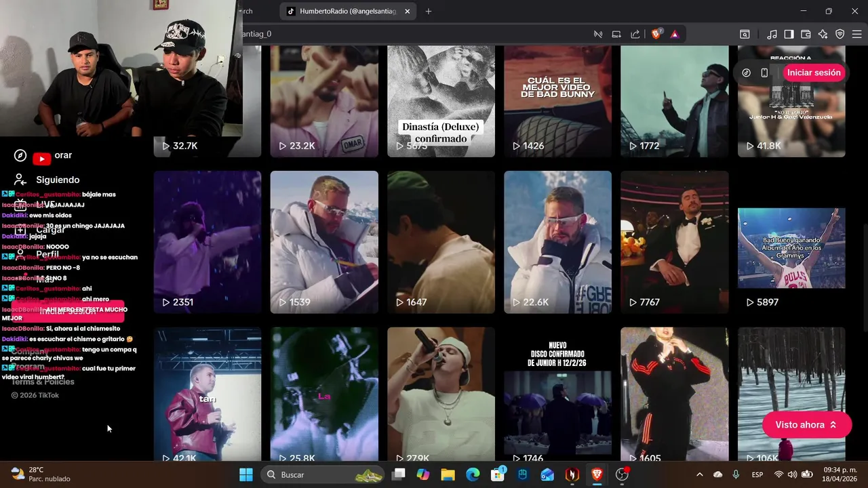Screen dimensions: 868x488
Task: Open Brave VPN shield icon
Action: (840, 34)
